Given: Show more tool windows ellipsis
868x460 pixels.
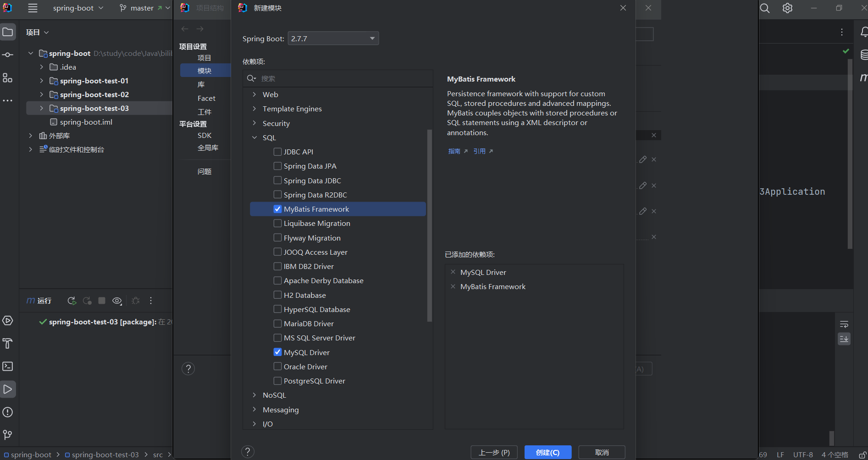Looking at the screenshot, I should (8, 100).
